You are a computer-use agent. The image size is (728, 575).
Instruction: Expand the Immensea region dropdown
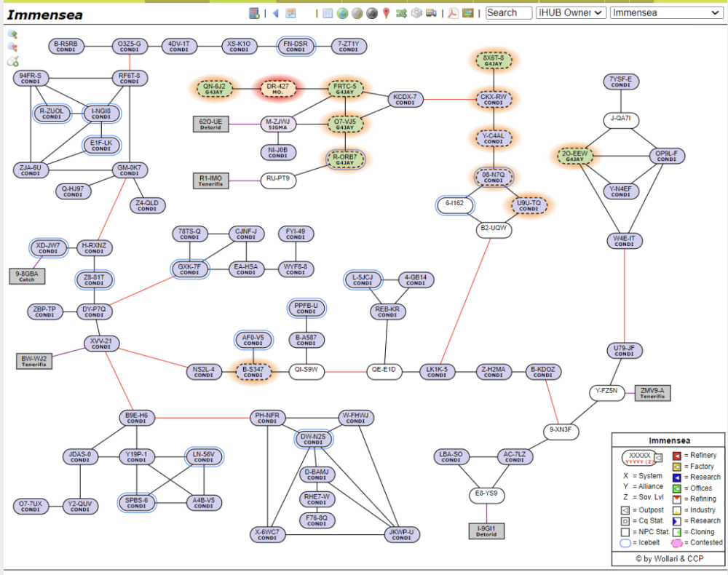[x=665, y=12]
